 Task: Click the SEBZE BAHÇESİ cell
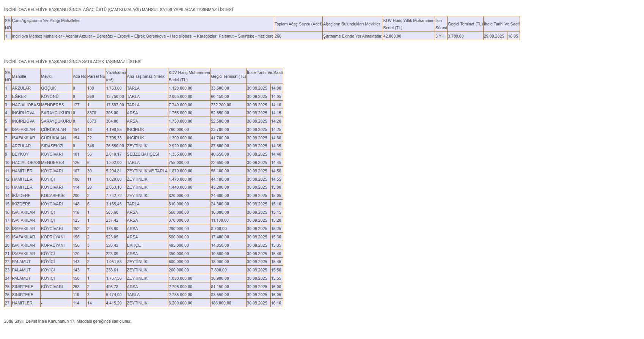tap(143, 155)
